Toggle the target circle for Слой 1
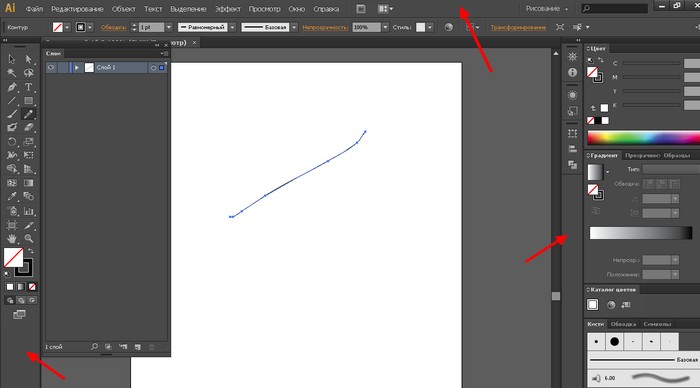This screenshot has width=700, height=388. (x=153, y=68)
